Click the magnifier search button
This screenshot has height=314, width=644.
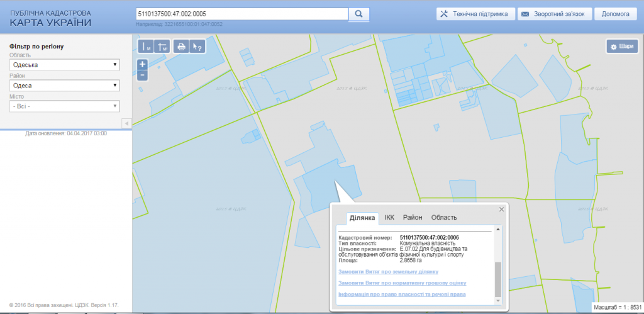pos(358,14)
